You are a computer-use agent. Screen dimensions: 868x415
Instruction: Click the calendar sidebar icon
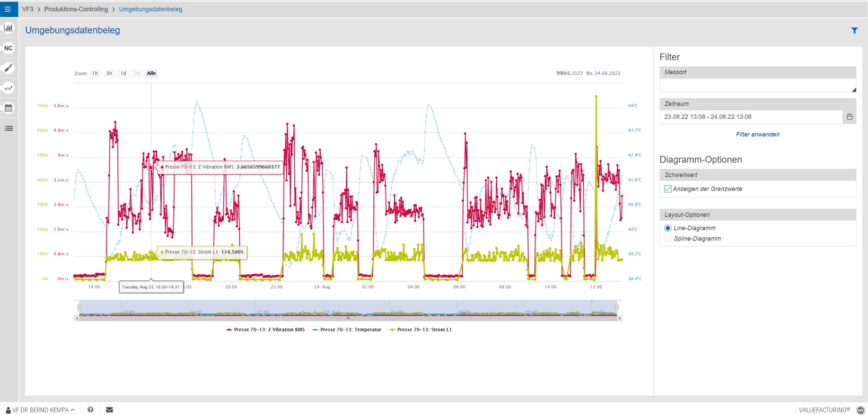(x=8, y=108)
